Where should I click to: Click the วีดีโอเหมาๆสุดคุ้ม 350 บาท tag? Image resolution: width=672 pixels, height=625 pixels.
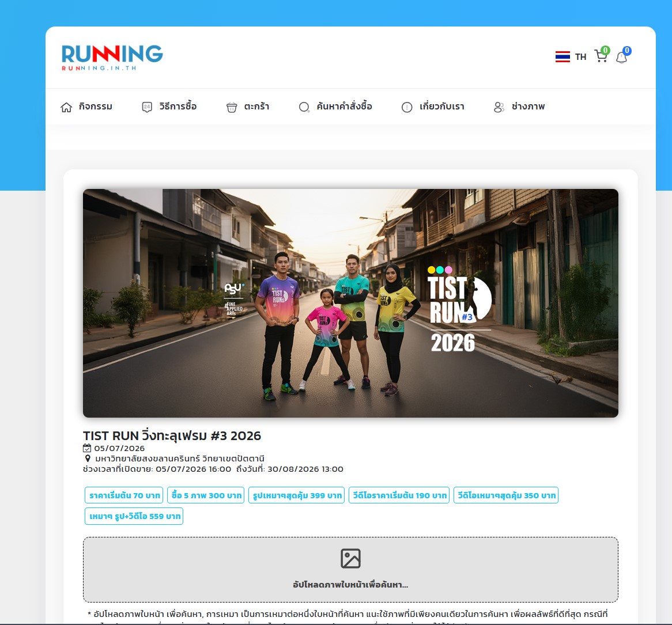pos(506,495)
